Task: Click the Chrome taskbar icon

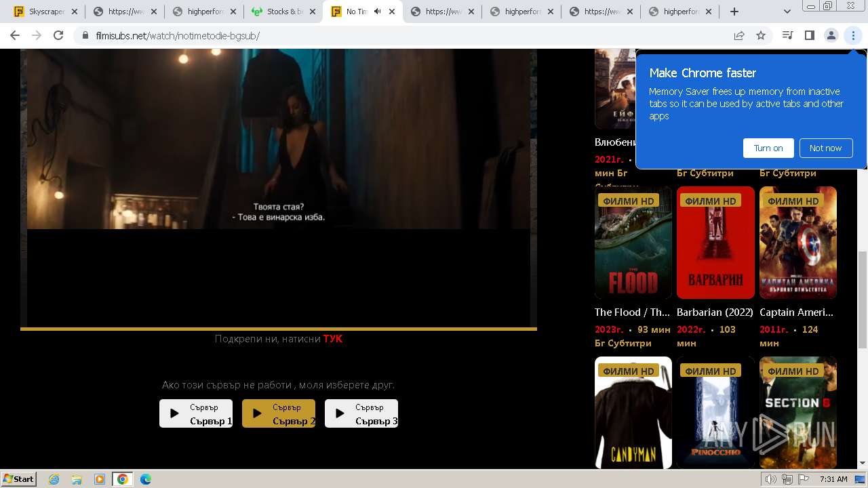Action: [122, 479]
